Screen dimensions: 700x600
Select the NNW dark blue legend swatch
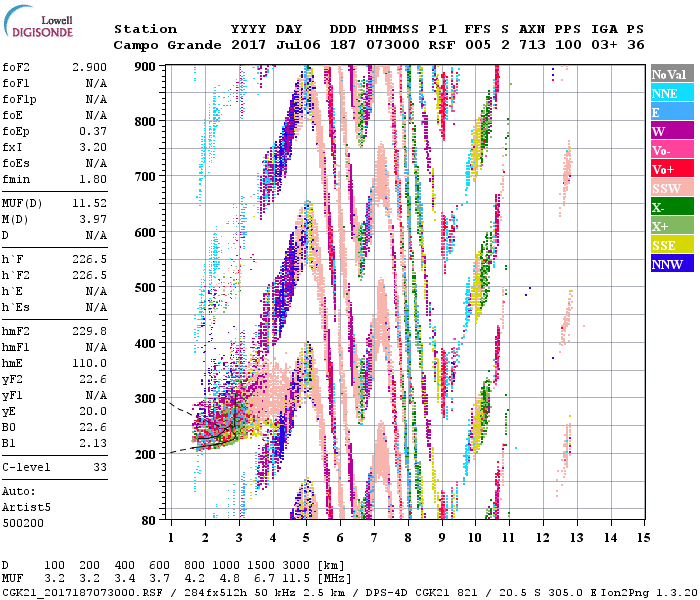(672, 264)
